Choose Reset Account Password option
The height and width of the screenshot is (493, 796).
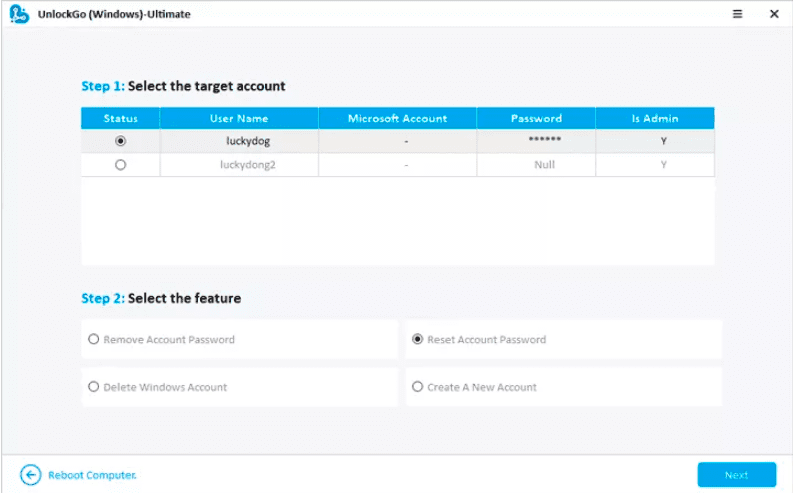(x=418, y=339)
